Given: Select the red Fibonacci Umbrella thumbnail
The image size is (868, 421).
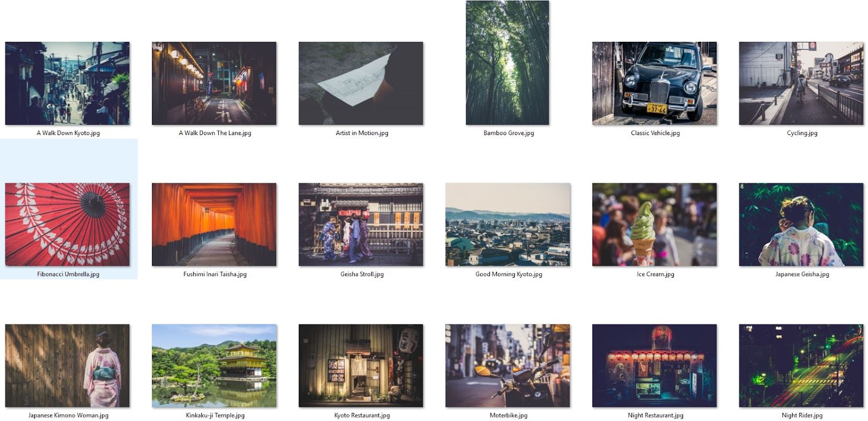Looking at the screenshot, I should 67,225.
